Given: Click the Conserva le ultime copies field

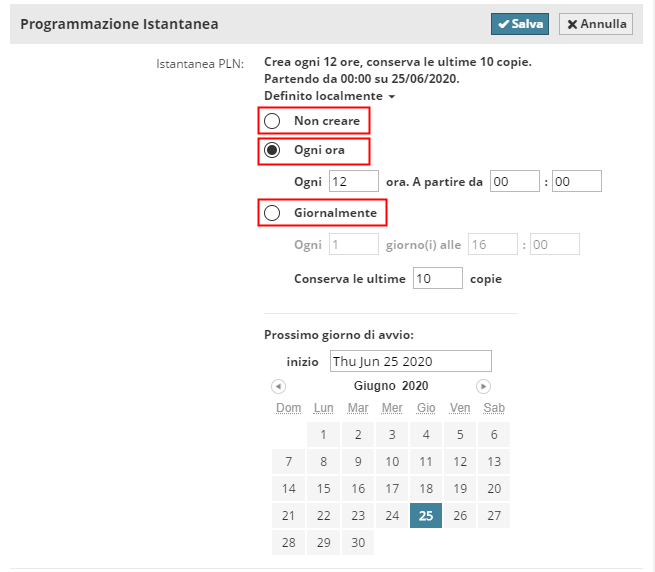Looking at the screenshot, I should click(437, 278).
